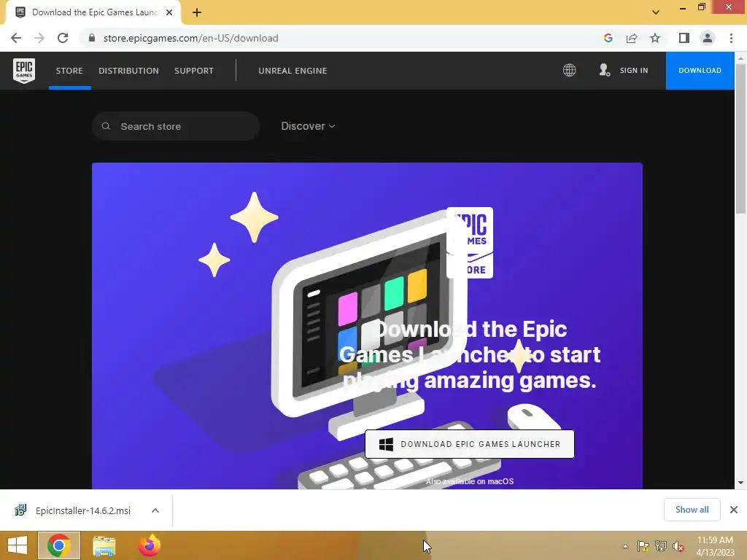Viewport: 747px width, 560px height.
Task: Open options for EpicInstaller download
Action: point(155,510)
